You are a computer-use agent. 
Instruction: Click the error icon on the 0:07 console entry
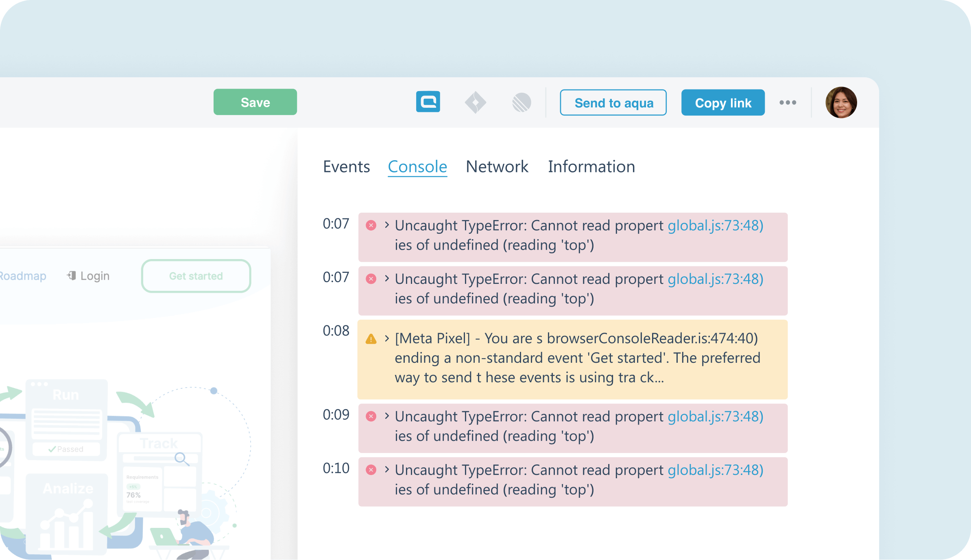pos(371,226)
